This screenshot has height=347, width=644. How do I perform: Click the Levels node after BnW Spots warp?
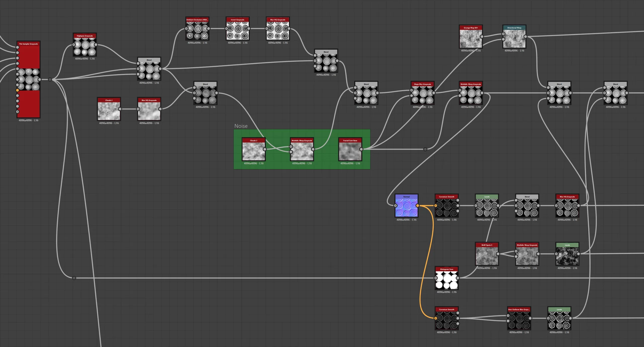pos(567,254)
